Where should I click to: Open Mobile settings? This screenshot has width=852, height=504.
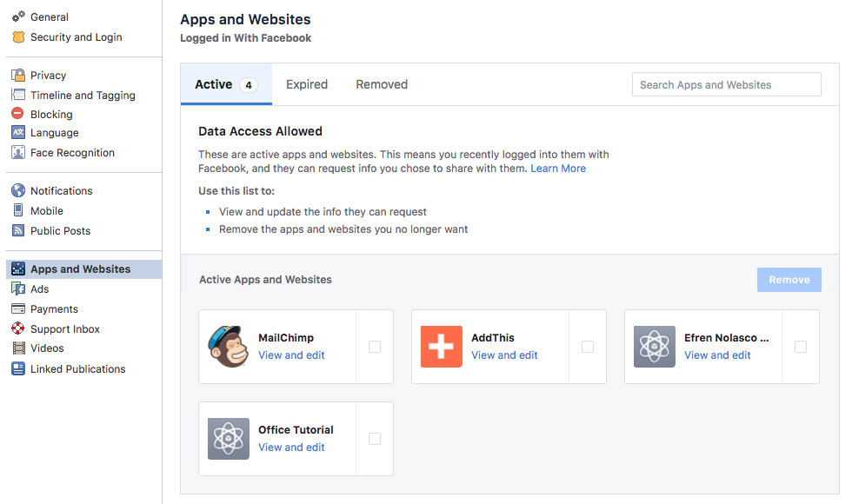point(47,210)
